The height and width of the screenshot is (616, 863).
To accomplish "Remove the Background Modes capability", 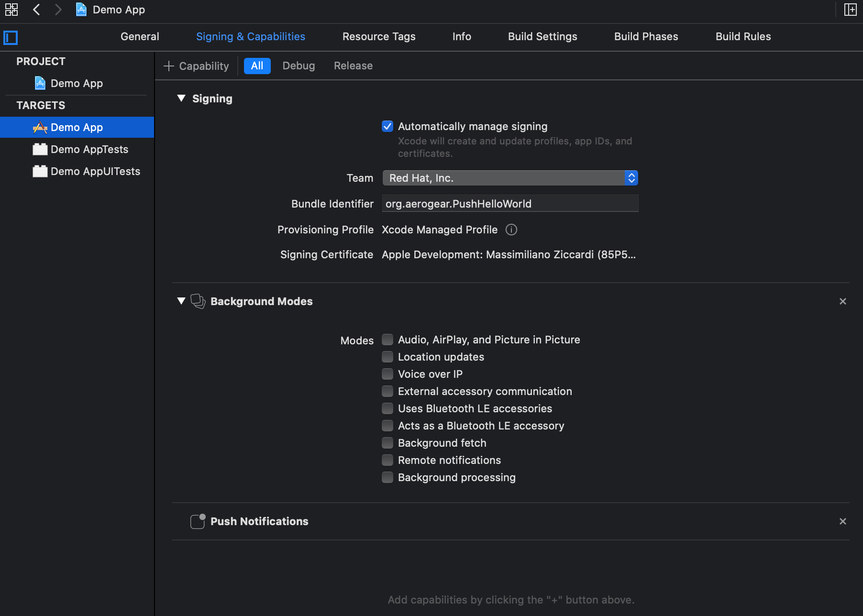I will [x=843, y=301].
